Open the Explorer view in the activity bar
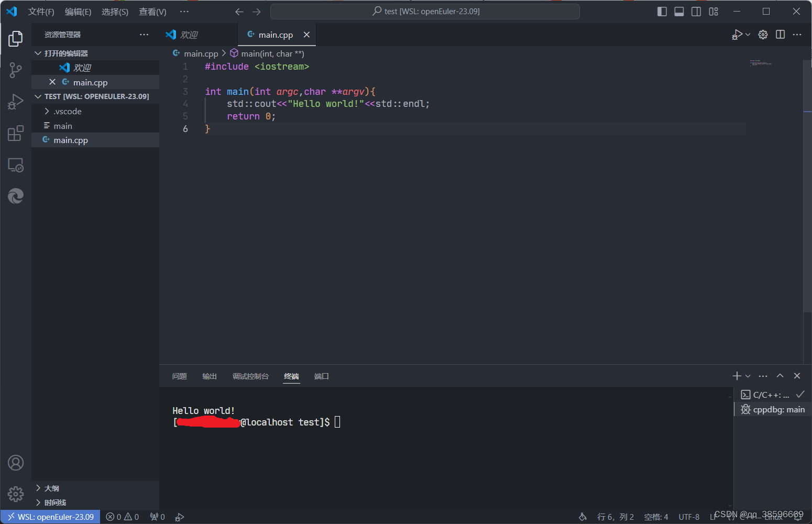The height and width of the screenshot is (524, 812). 15,38
